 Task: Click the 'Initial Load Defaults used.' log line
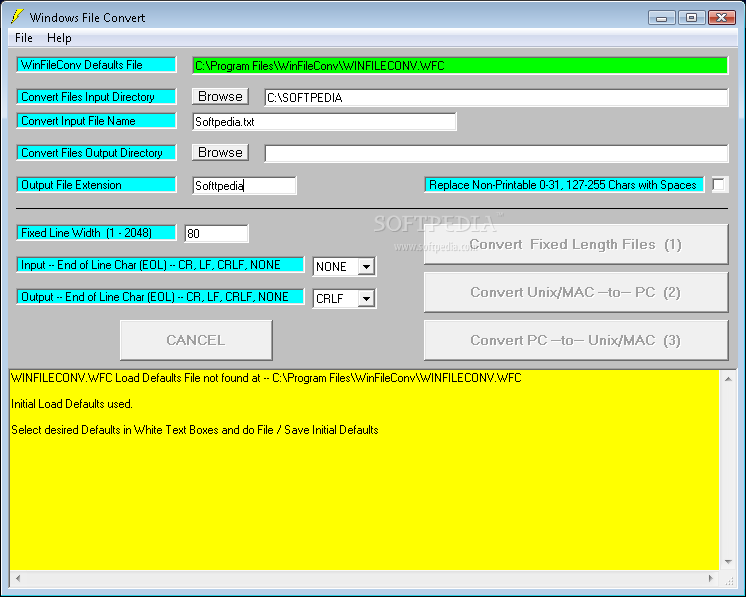(72, 404)
